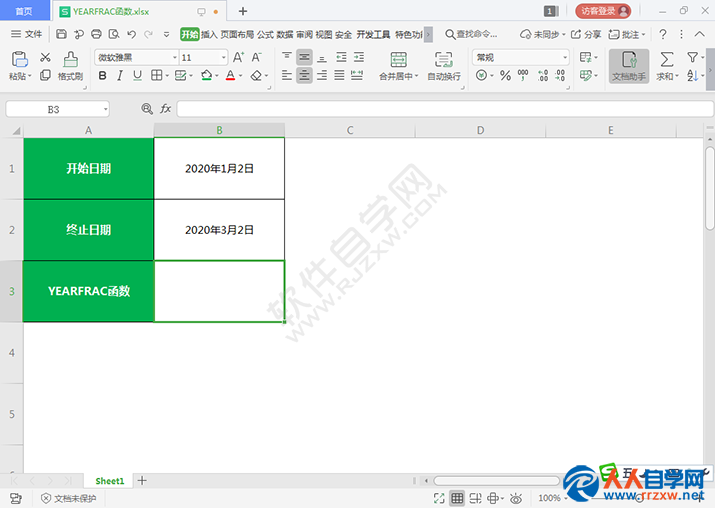
Task: Expand the font color dropdown arrow
Action: point(241,76)
